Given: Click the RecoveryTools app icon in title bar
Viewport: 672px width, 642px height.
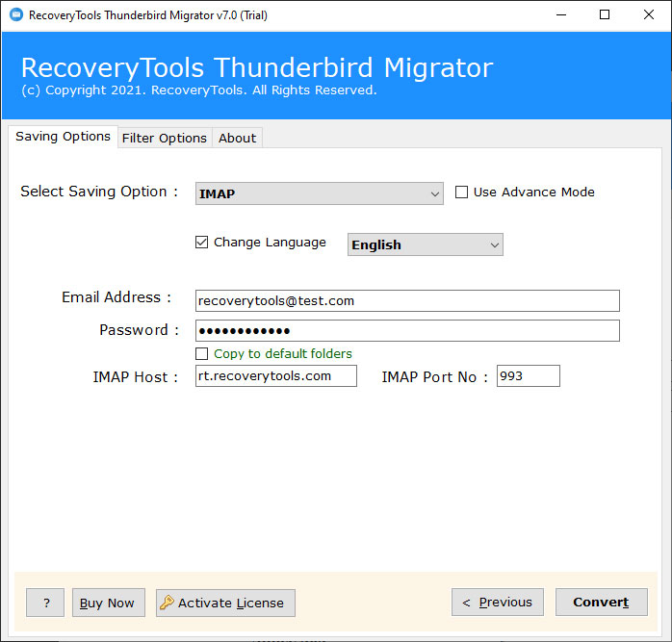Looking at the screenshot, I should click(x=16, y=14).
